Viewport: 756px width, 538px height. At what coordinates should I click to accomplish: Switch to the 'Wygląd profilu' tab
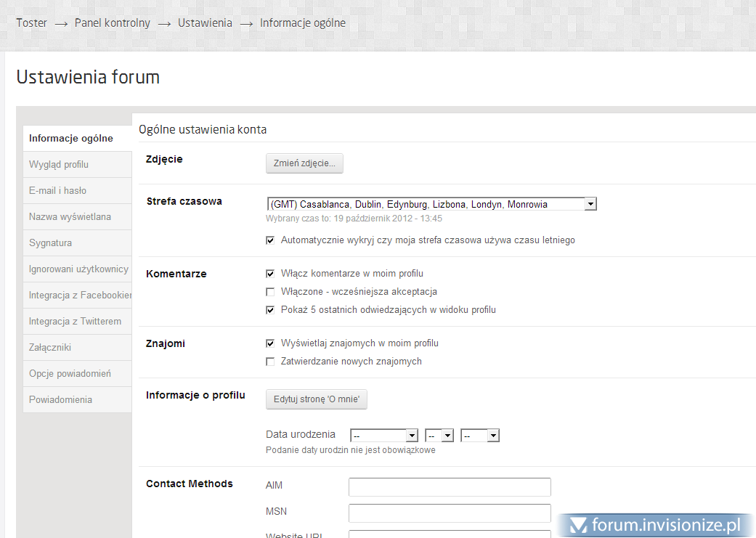tap(59, 165)
